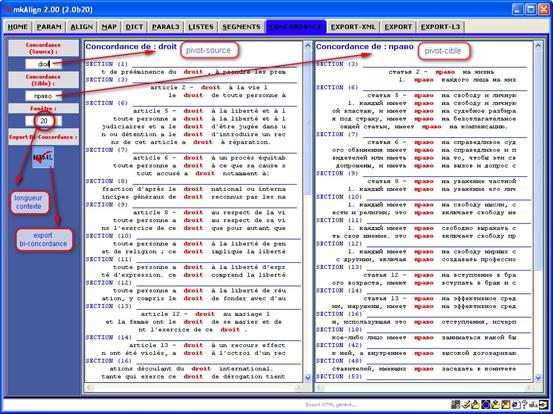This screenshot has height=414, width=553.
Task: Click the exit door icon in status bar
Action: [x=543, y=404]
